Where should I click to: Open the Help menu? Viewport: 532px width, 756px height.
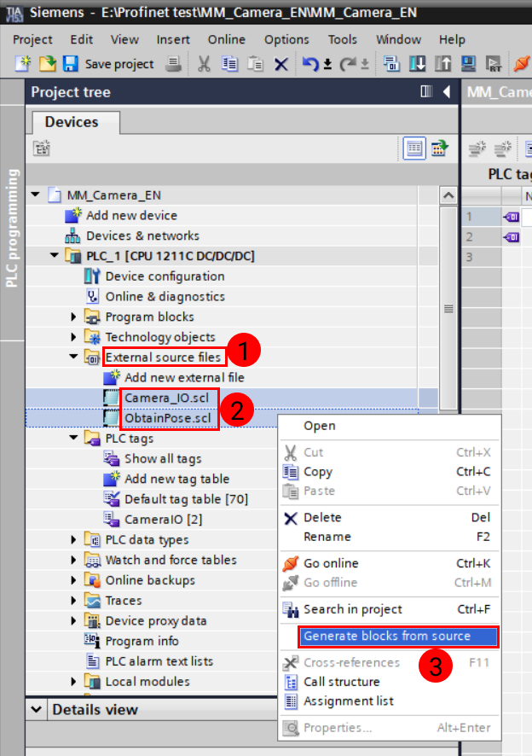click(x=452, y=39)
